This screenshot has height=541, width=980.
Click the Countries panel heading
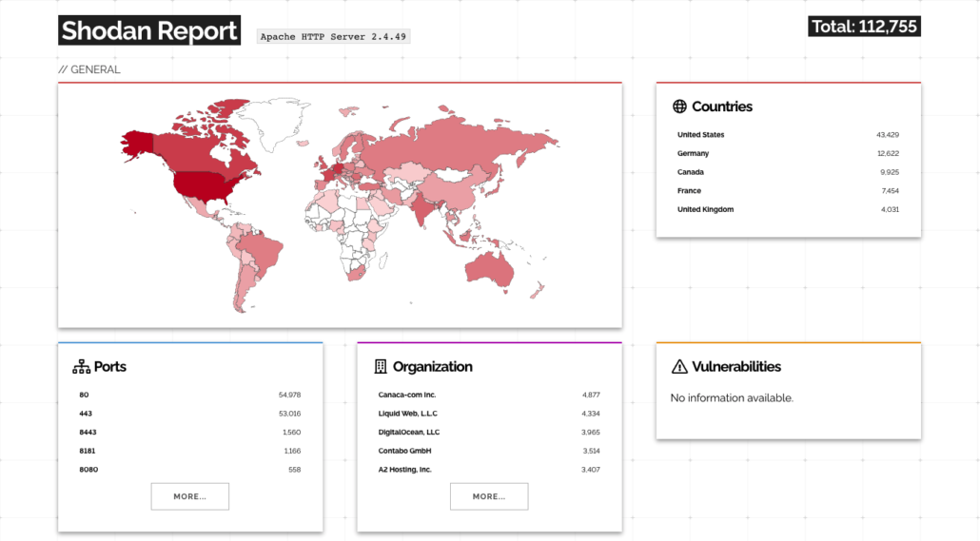click(722, 106)
